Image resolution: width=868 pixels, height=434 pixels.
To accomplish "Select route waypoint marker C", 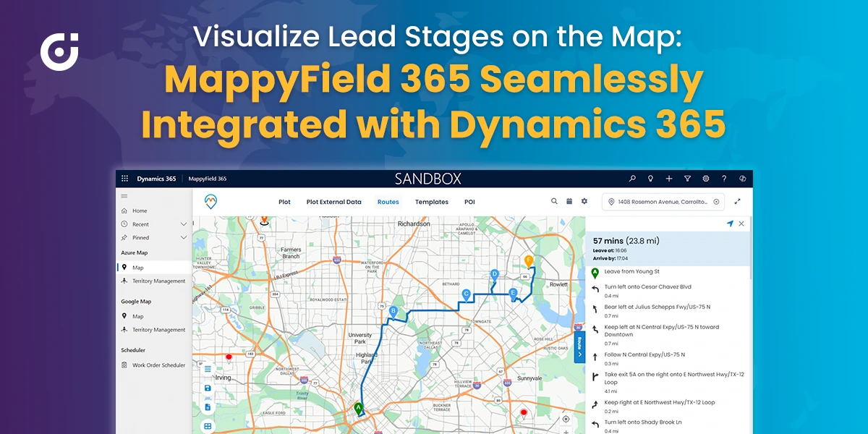I will coord(467,294).
